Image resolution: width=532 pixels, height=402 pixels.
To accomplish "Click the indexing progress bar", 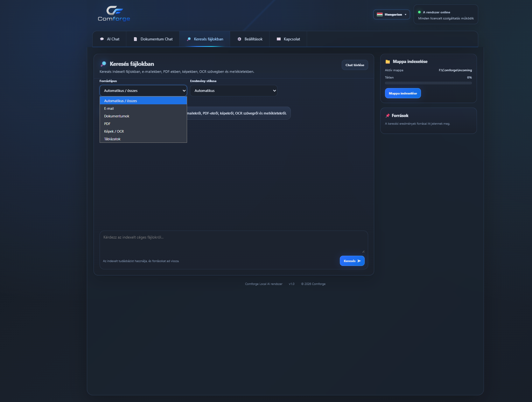I will (x=428, y=83).
